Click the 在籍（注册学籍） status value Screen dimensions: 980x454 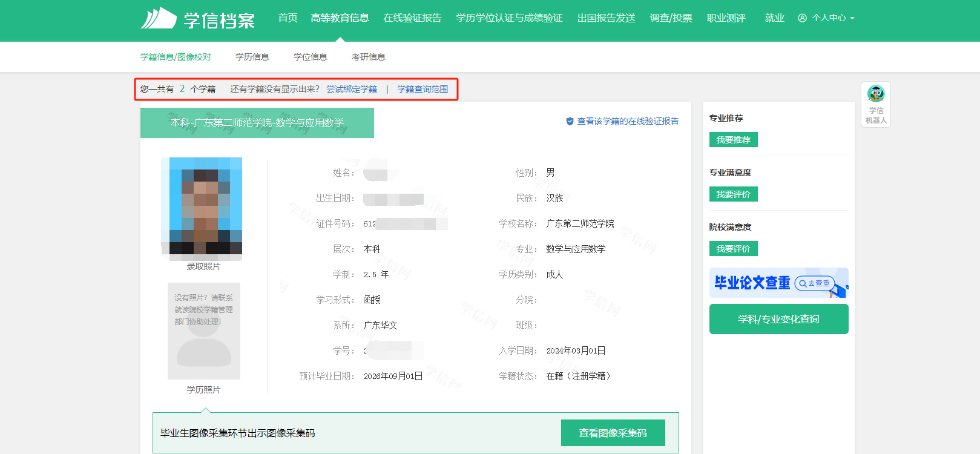click(580, 376)
